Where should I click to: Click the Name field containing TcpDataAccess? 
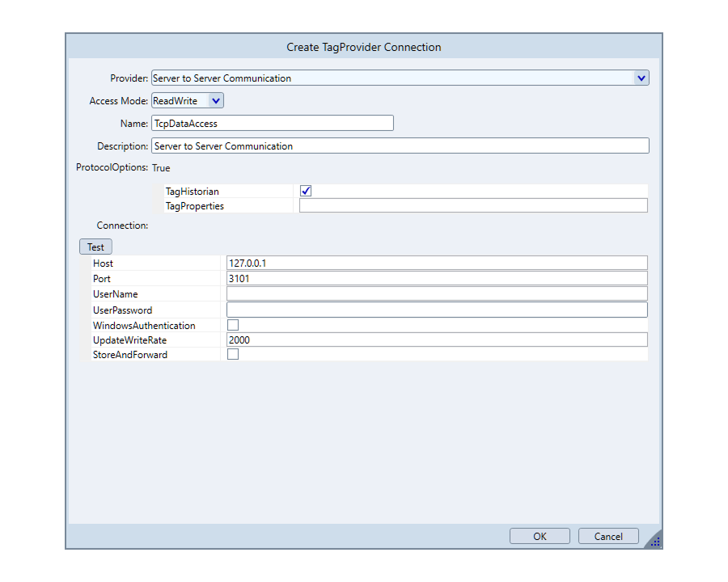pos(272,124)
